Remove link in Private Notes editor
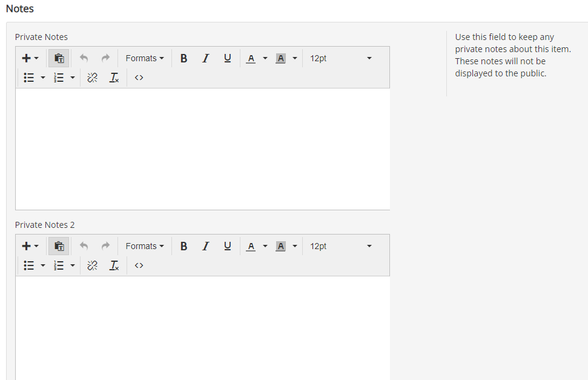 point(92,78)
